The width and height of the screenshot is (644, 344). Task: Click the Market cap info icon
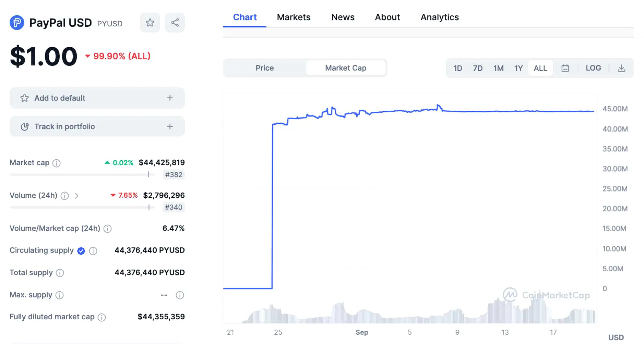point(57,163)
